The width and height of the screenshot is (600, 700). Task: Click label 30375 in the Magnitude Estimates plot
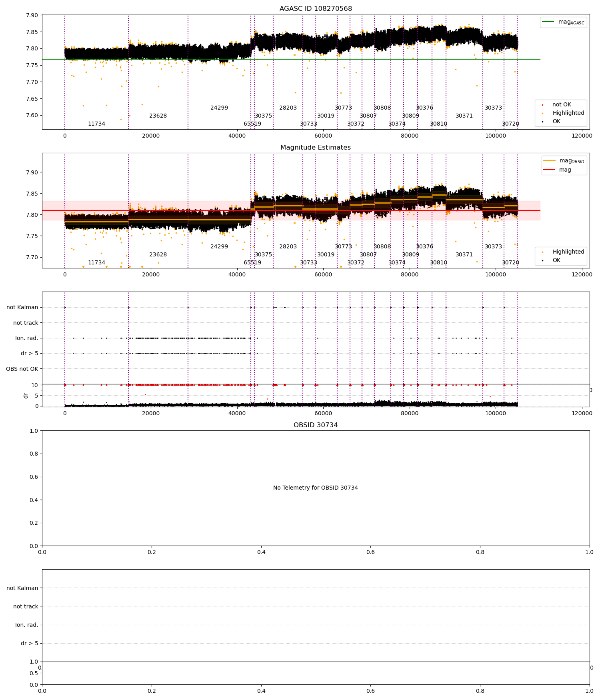click(264, 255)
